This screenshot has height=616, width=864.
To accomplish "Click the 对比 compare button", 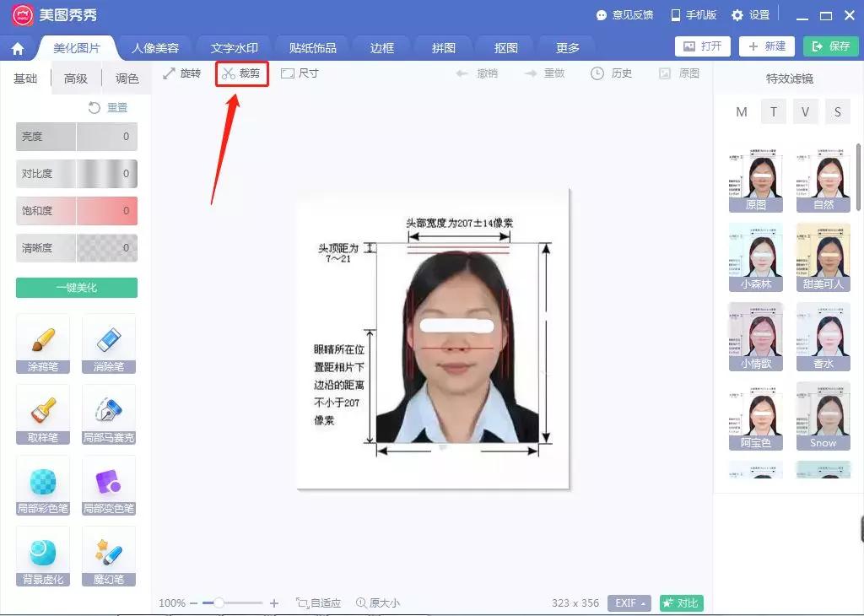I will click(682, 603).
